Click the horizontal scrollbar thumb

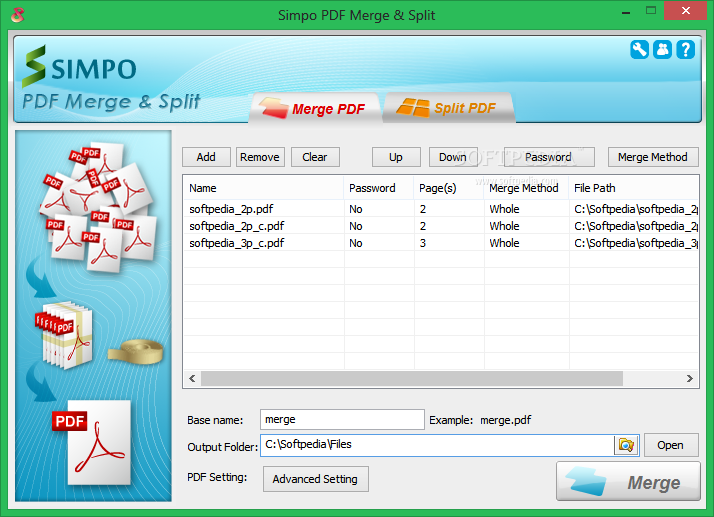pos(412,379)
